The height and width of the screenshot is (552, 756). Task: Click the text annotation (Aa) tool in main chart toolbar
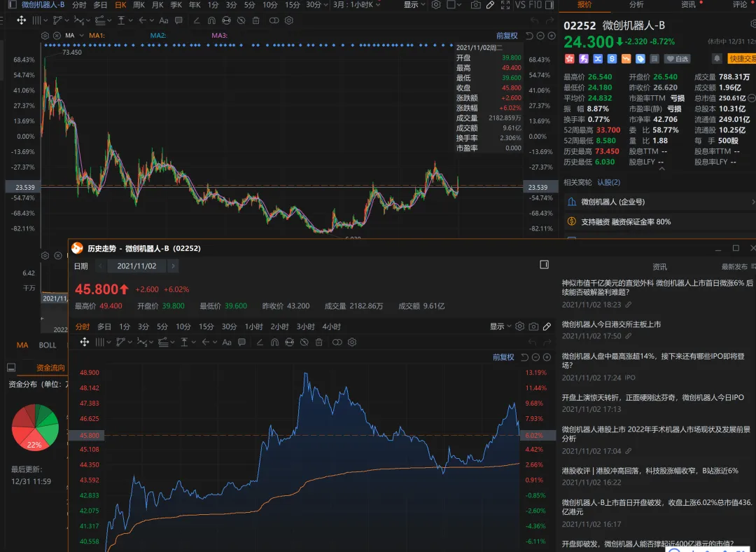163,20
